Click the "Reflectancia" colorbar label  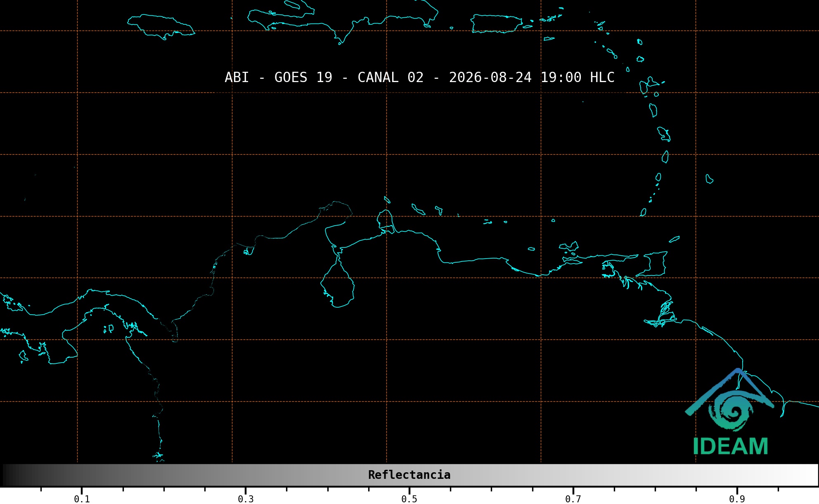click(x=409, y=475)
